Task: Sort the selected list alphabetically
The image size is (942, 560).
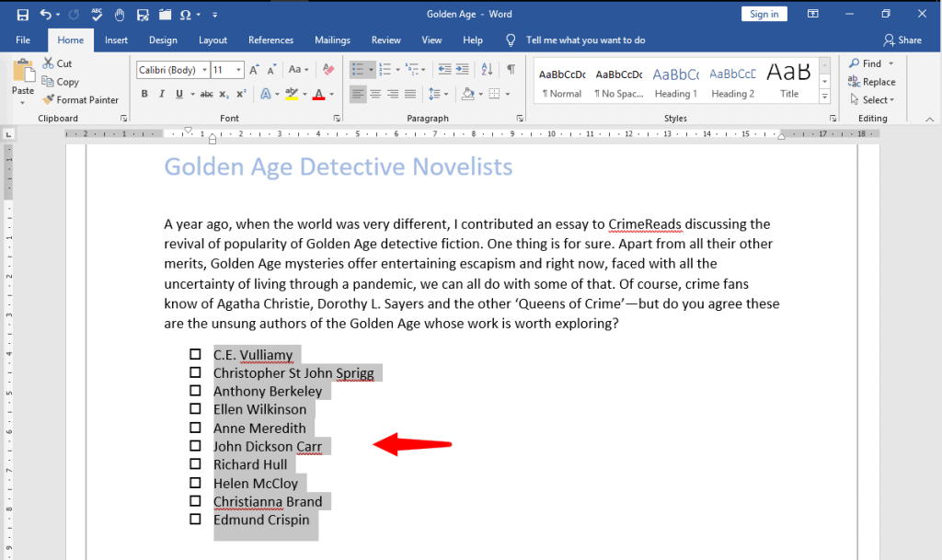Action: pyautogui.click(x=488, y=70)
